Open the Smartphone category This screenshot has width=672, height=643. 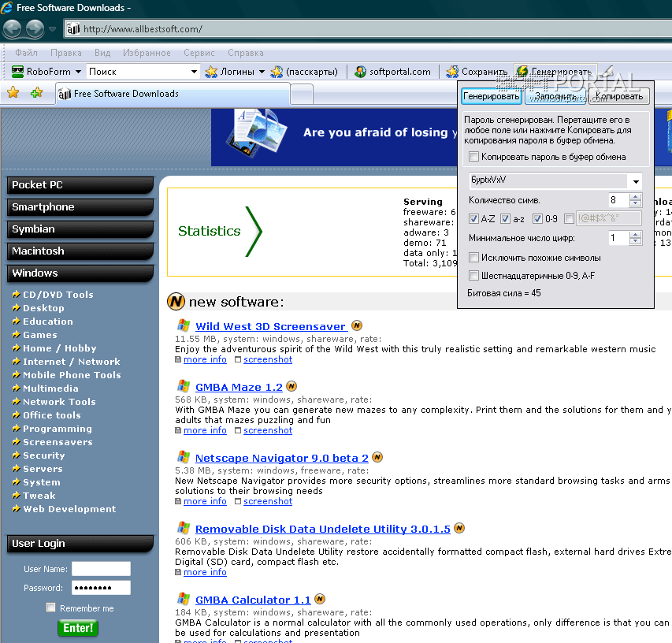click(80, 207)
